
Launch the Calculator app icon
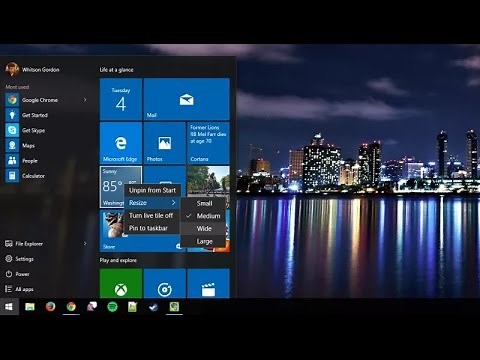[12, 176]
